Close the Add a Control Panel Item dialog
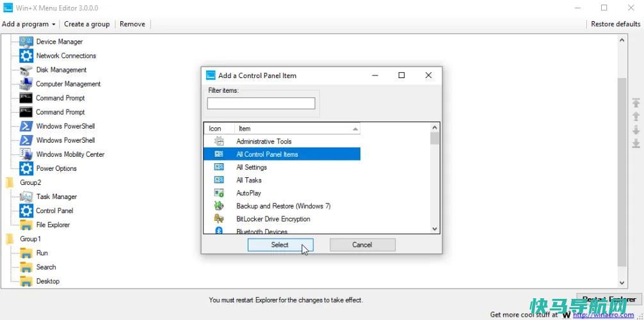The image size is (644, 320). point(428,75)
